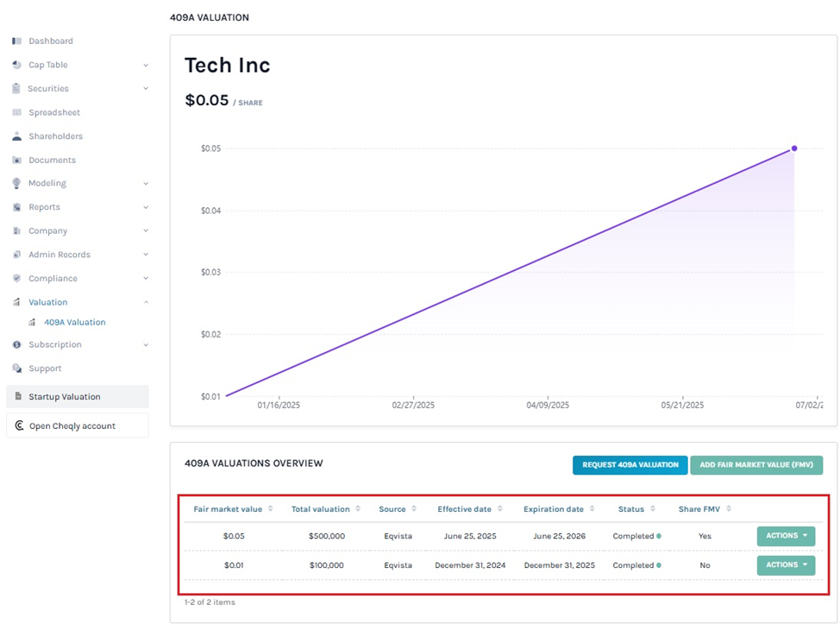
Task: Open Actions dropdown for $0.01 valuation
Action: (x=785, y=565)
